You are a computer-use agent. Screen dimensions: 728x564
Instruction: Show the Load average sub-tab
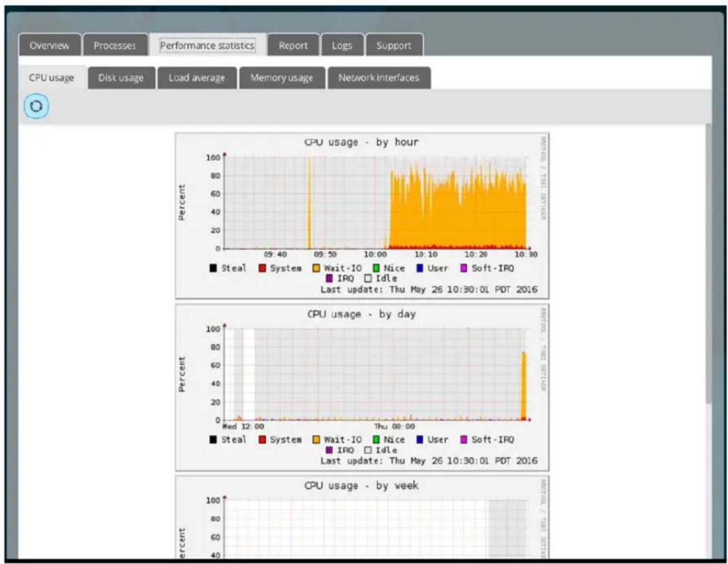[197, 77]
